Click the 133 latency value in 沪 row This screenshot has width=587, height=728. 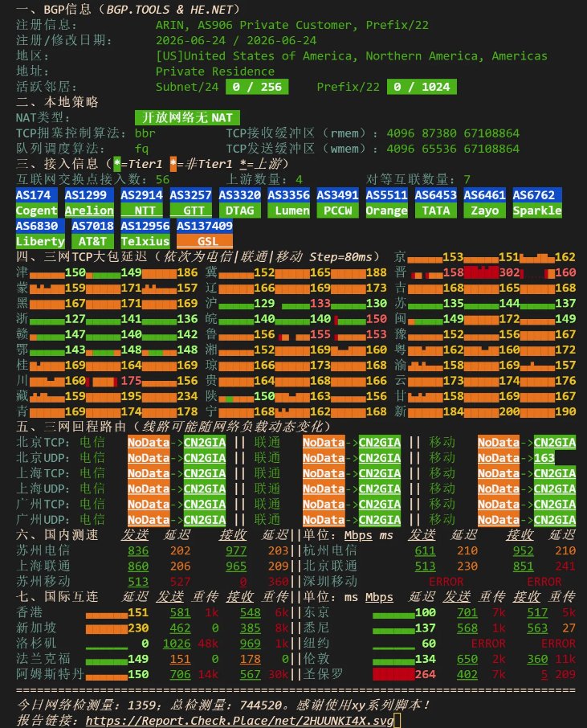pyautogui.click(x=320, y=303)
